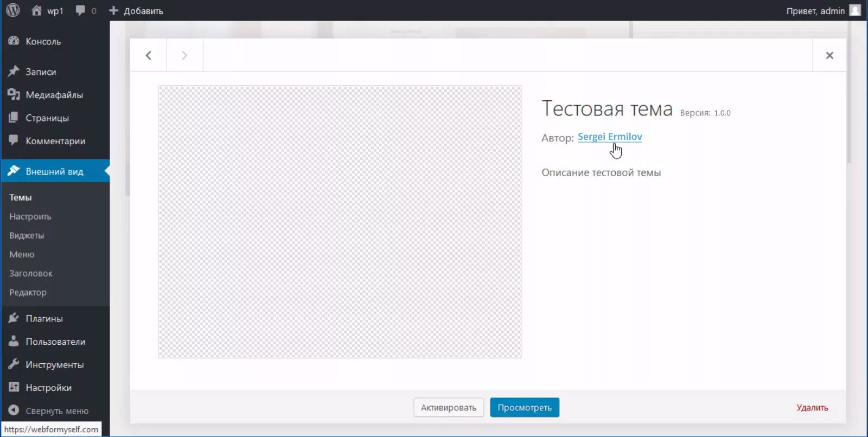Open Инструменты tools menu

point(54,364)
